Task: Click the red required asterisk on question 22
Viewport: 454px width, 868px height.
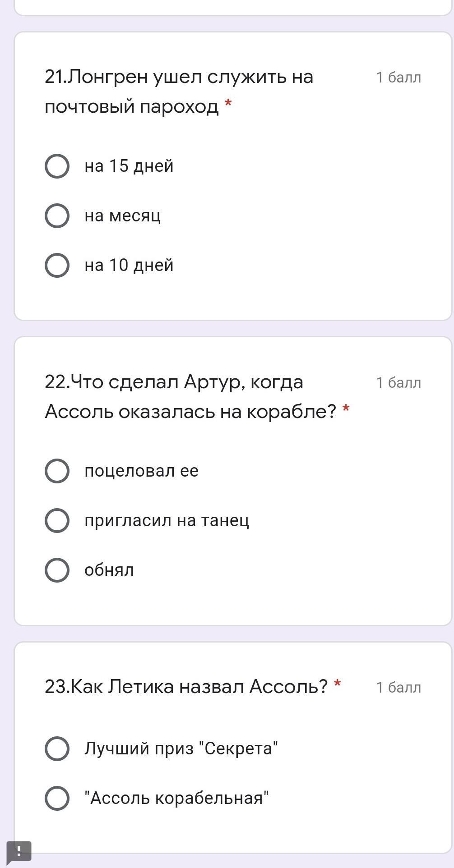Action: coord(346,409)
